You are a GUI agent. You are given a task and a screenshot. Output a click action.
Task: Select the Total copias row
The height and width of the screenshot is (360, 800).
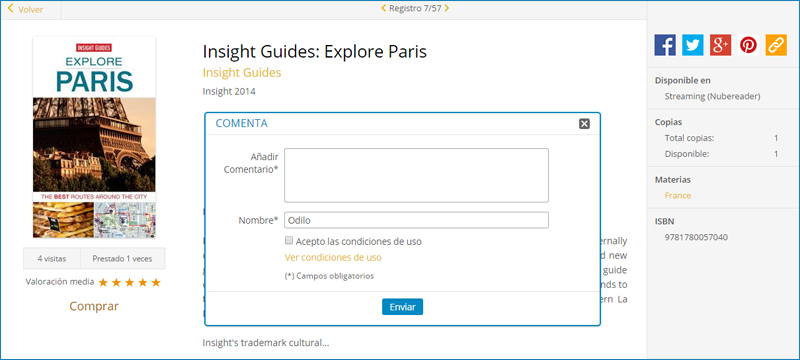721,138
